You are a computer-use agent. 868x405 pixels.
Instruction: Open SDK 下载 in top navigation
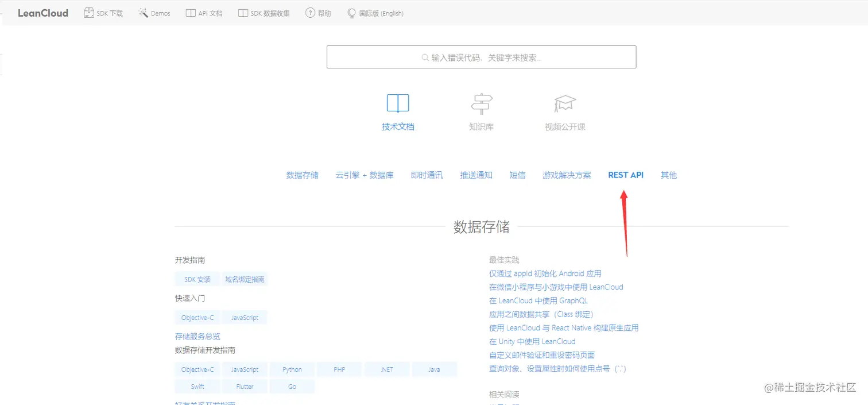(110, 13)
